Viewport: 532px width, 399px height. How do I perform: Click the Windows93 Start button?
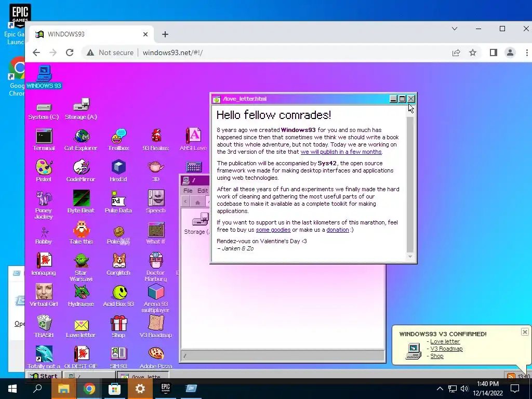tap(44, 375)
